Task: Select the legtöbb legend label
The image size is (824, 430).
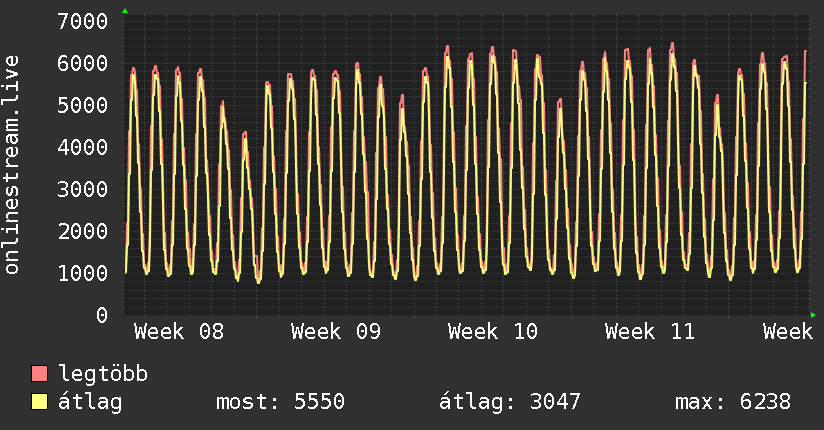Action: pyautogui.click(x=103, y=375)
